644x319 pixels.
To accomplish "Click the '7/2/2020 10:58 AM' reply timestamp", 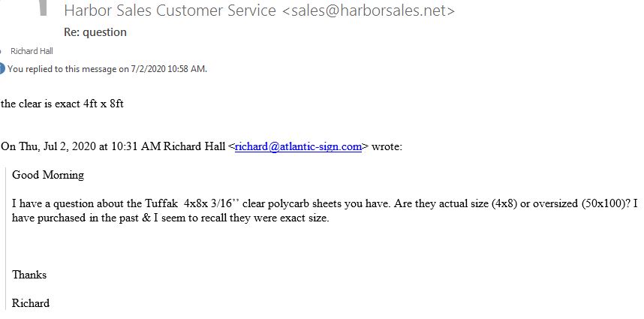I will tap(168, 69).
